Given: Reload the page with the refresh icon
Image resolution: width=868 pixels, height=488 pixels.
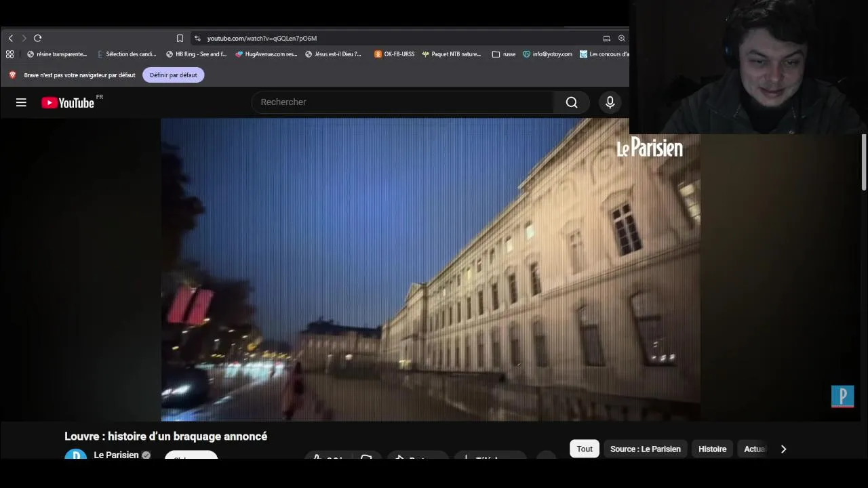Looking at the screenshot, I should (38, 39).
